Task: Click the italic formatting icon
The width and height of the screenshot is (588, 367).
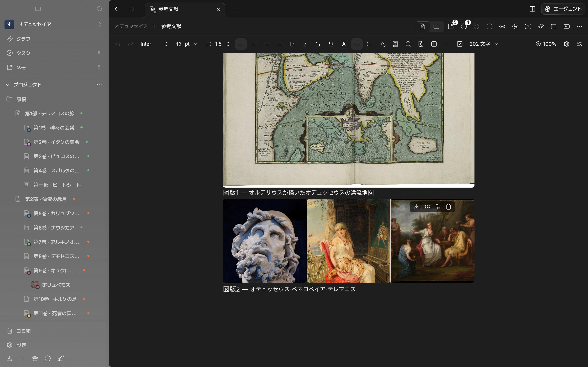Action: [x=305, y=44]
